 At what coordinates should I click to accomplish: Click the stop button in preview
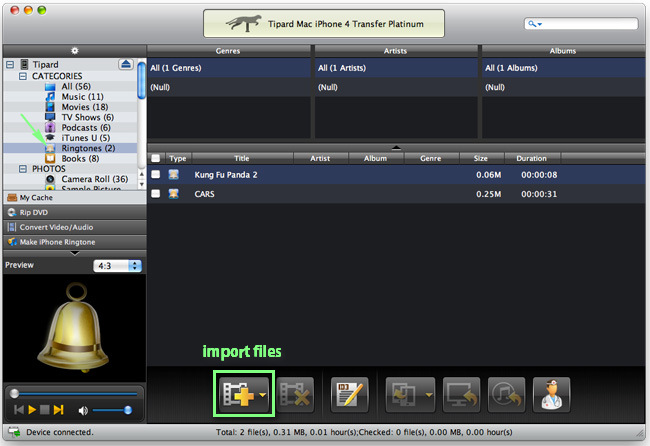45,410
